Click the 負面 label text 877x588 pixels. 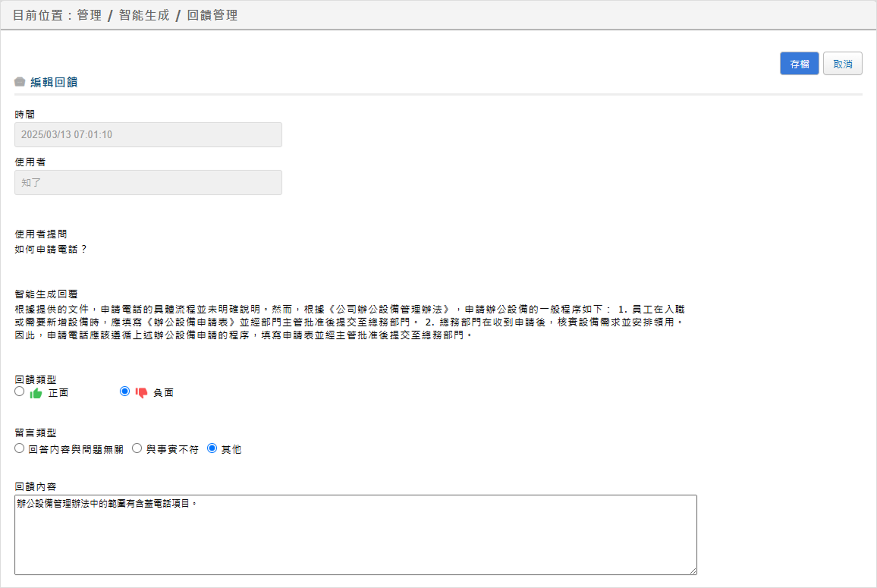point(163,393)
